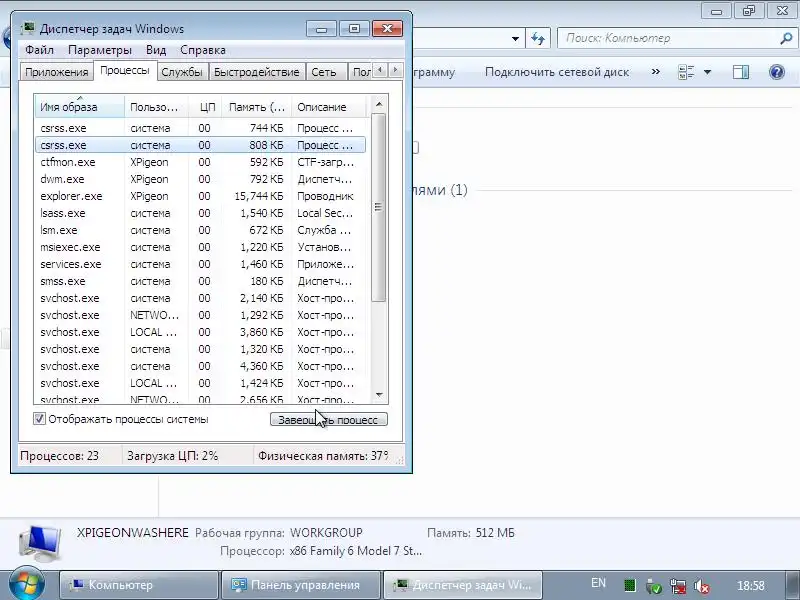Viewport: 800px width, 600px height.
Task: Open the Файл menu in Task Manager
Action: pyautogui.click(x=39, y=50)
